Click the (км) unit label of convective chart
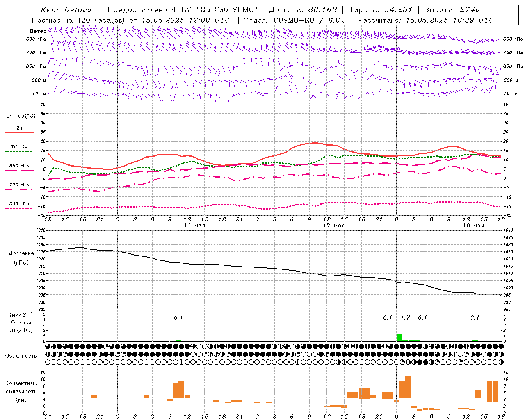The width and height of the screenshot is (525, 420). 21,399
